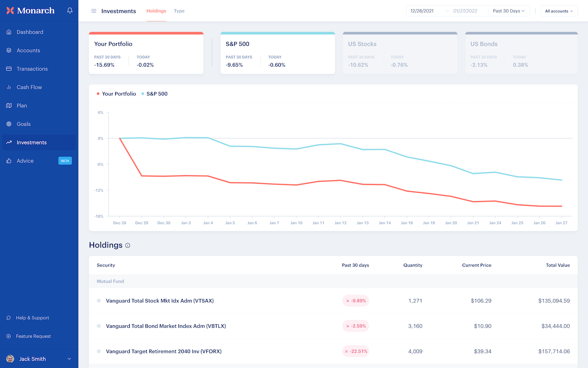Screen dimensions: 588x368
Task: Open Vanguard Total Stock Mkt Idx Adm holding
Action: coord(160,301)
